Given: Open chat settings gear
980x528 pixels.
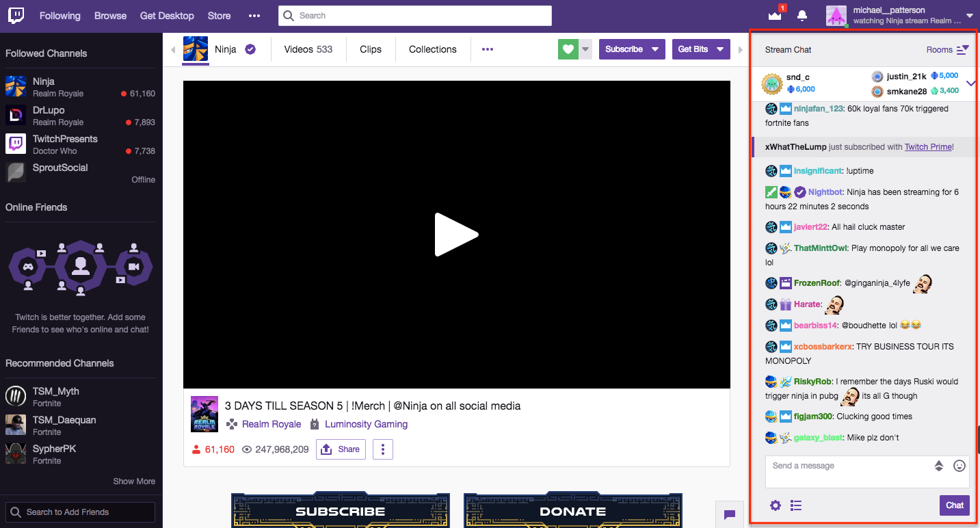Looking at the screenshot, I should coord(775,505).
